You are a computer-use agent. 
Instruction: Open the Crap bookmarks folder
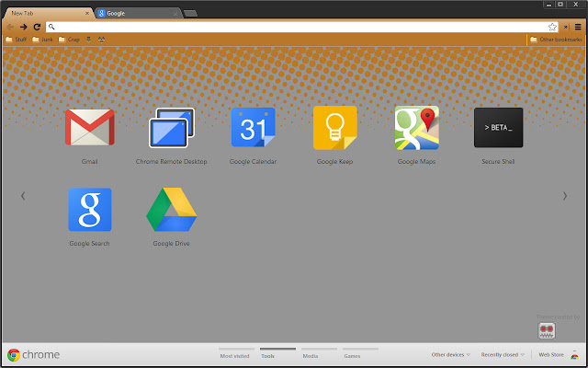click(69, 40)
